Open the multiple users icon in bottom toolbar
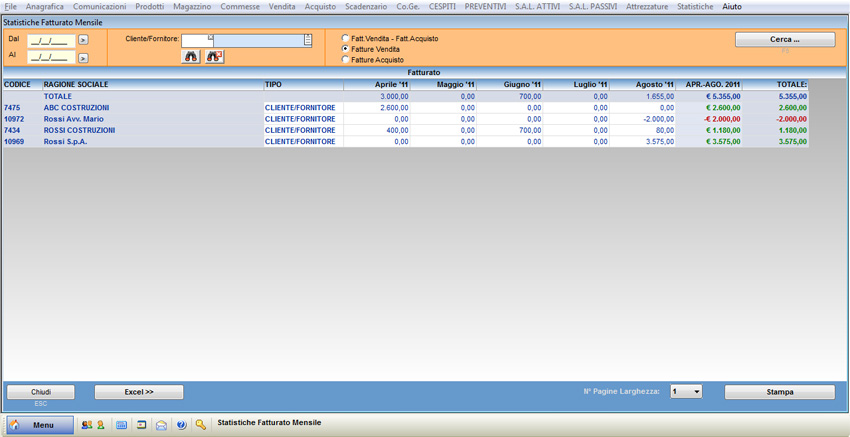The image size is (850, 437). [87, 425]
